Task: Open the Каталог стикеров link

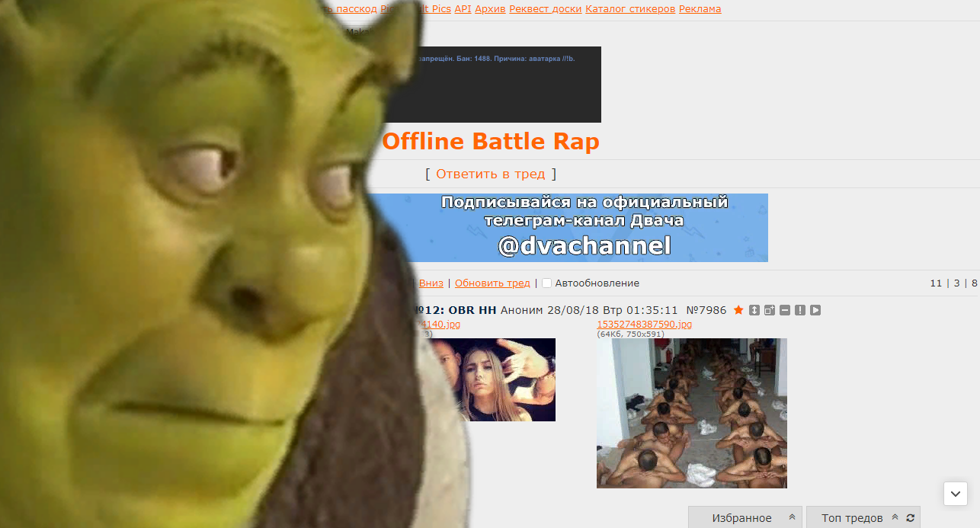Action: [630, 9]
